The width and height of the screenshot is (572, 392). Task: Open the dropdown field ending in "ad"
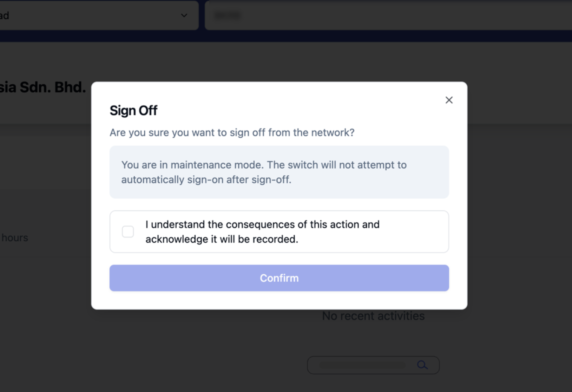(x=91, y=15)
